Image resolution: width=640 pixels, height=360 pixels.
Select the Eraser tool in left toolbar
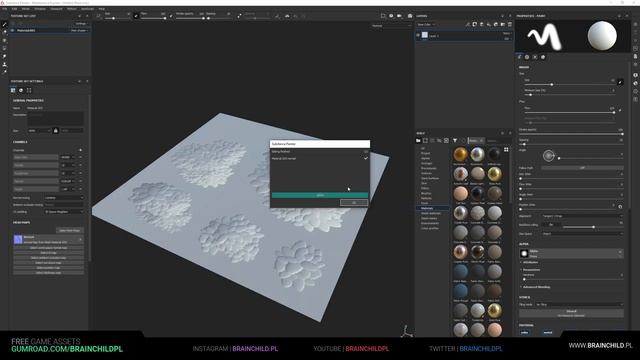(x=4, y=32)
